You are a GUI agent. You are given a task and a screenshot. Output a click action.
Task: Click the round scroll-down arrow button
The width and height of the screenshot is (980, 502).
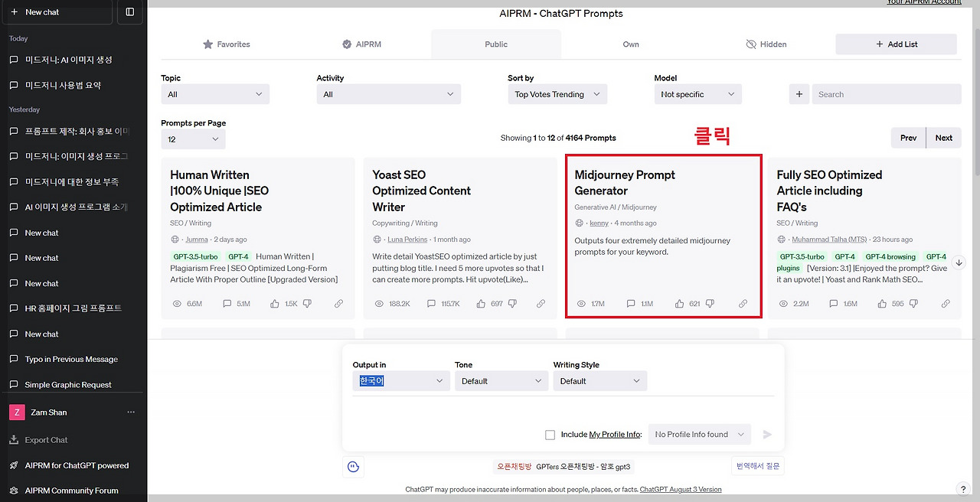[959, 262]
